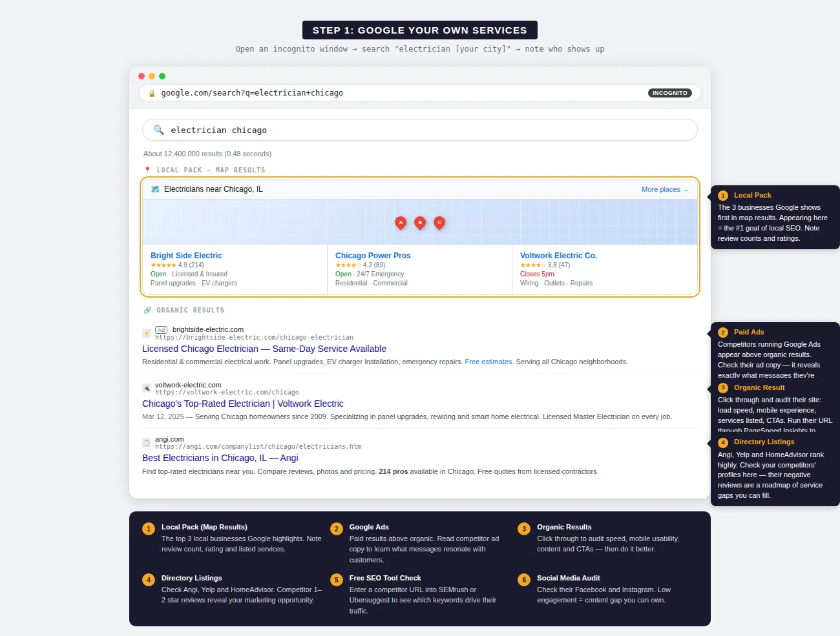Click the padlock icon in the address bar
The height and width of the screenshot is (636, 840).
pos(151,92)
